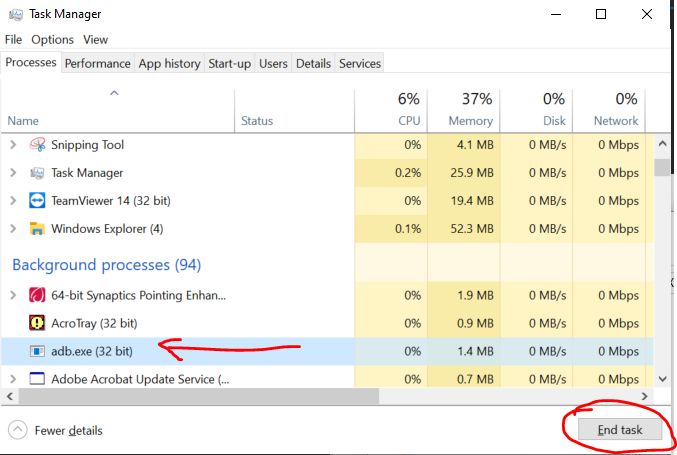The image size is (677, 455).
Task: Click the TeamViewer 14 icon
Action: pos(37,201)
